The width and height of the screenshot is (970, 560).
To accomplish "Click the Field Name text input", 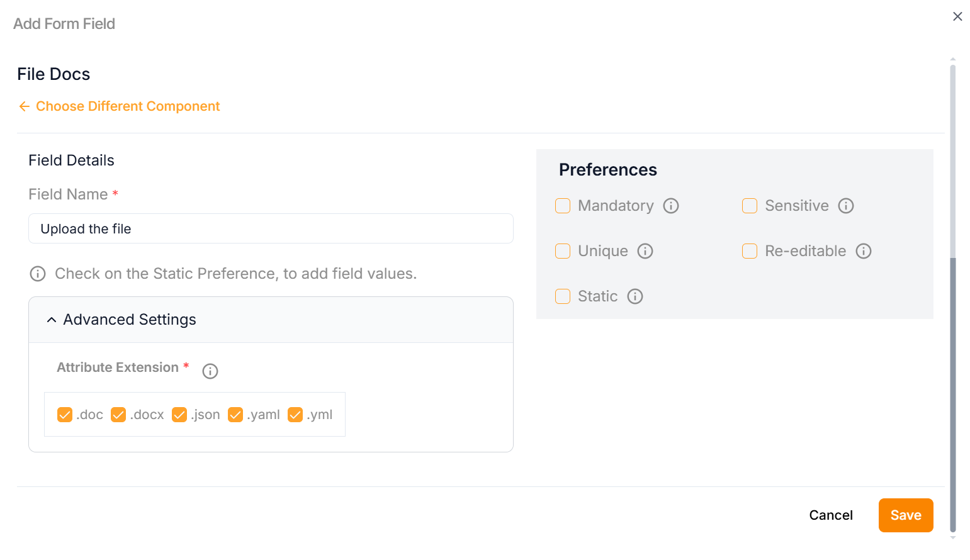I will pos(271,228).
